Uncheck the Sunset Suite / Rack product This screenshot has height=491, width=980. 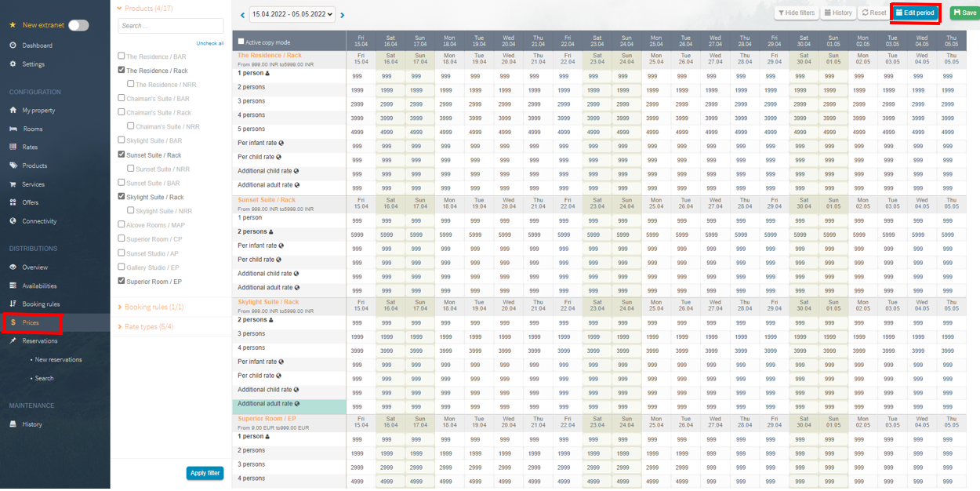click(x=122, y=155)
